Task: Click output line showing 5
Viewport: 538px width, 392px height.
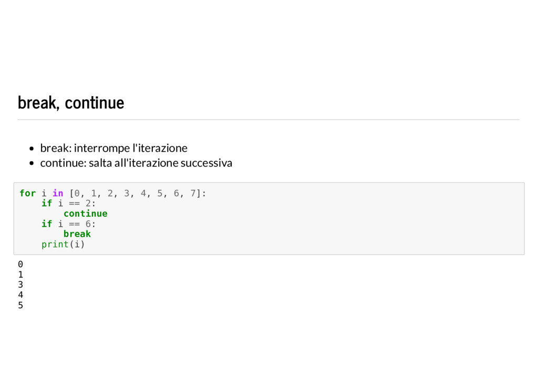Action: [20, 305]
